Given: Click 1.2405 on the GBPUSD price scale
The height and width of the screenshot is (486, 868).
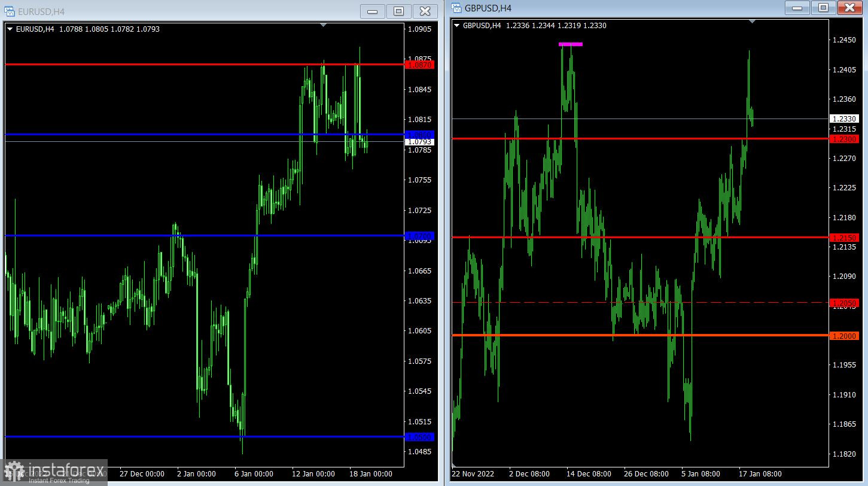Looking at the screenshot, I should pyautogui.click(x=844, y=70).
